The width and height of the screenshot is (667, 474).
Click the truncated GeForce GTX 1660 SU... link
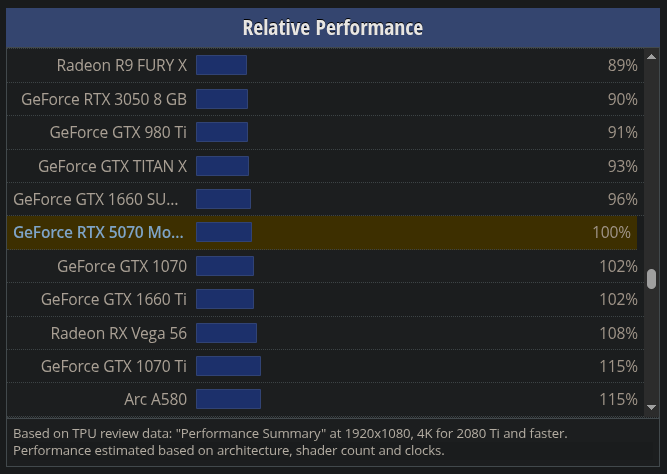[96, 199]
